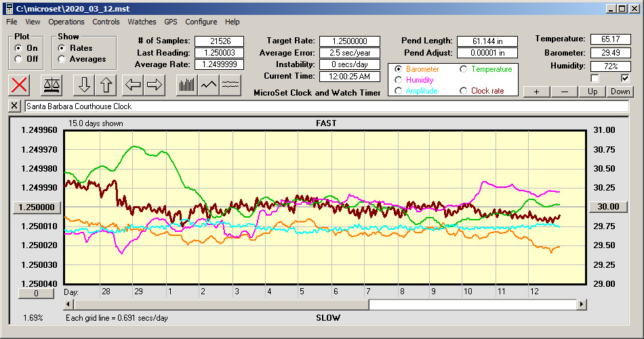Image resolution: width=644 pixels, height=339 pixels.
Task: Select the bar histogram display icon
Action: click(187, 85)
